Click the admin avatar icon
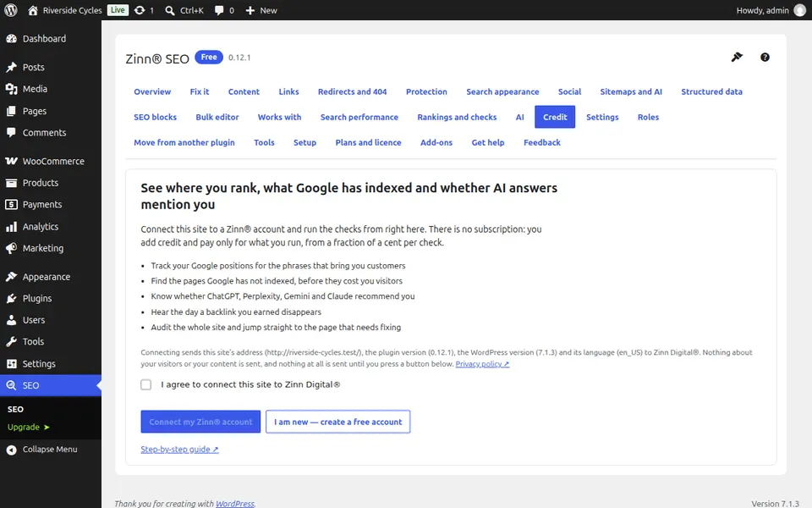This screenshot has height=508, width=812. click(x=800, y=10)
